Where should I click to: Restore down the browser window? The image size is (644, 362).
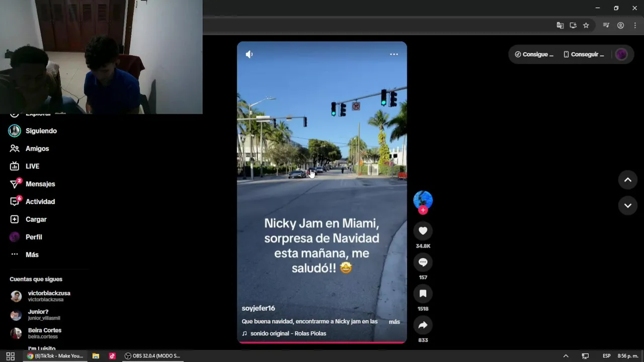pyautogui.click(x=616, y=8)
